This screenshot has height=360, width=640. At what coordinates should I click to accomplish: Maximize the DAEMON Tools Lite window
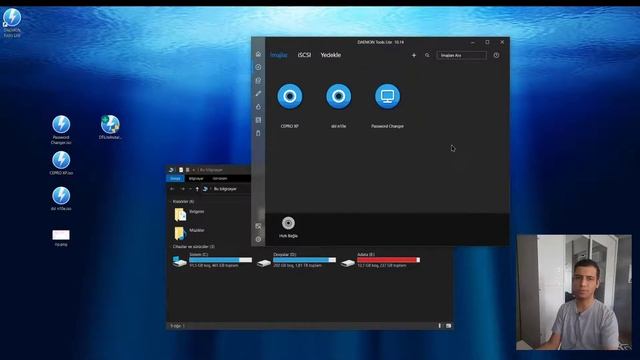pos(487,42)
